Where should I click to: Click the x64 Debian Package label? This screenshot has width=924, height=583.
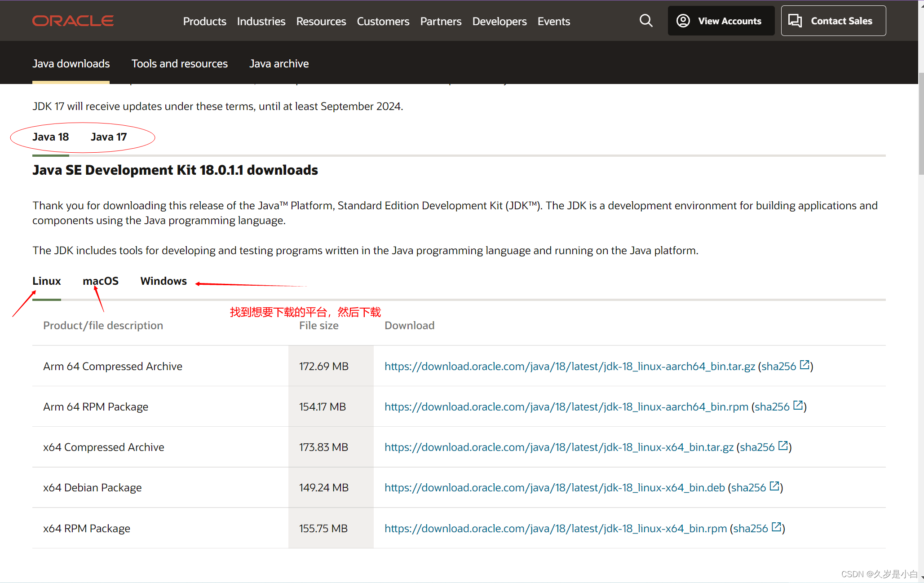point(93,487)
